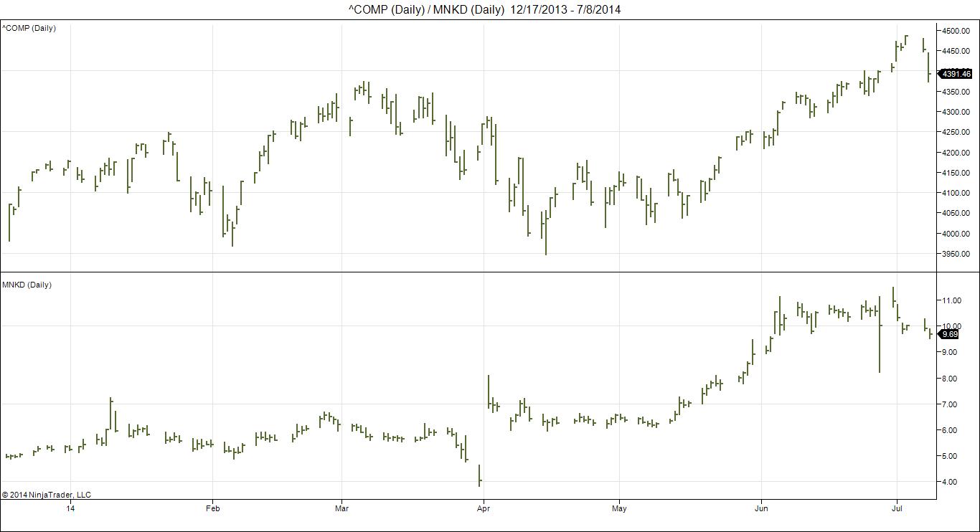The width and height of the screenshot is (980, 532).
Task: Select the 3950.00 axis value
Action: [x=956, y=254]
